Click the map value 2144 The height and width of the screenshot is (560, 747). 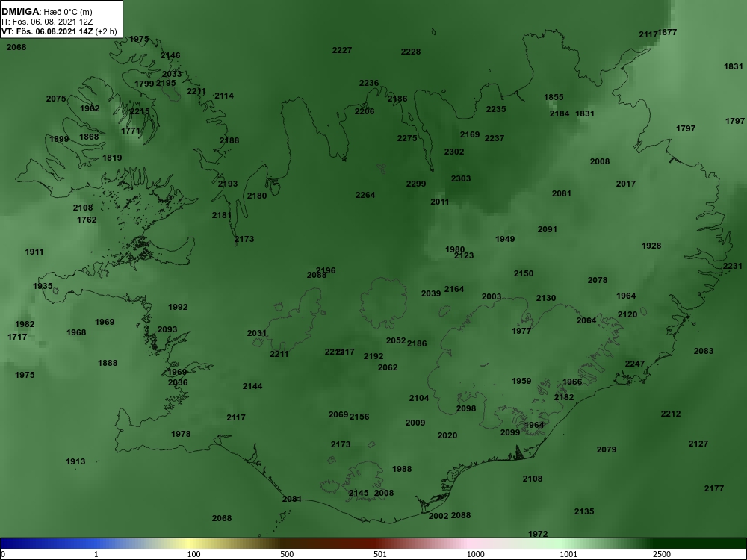[x=252, y=386]
